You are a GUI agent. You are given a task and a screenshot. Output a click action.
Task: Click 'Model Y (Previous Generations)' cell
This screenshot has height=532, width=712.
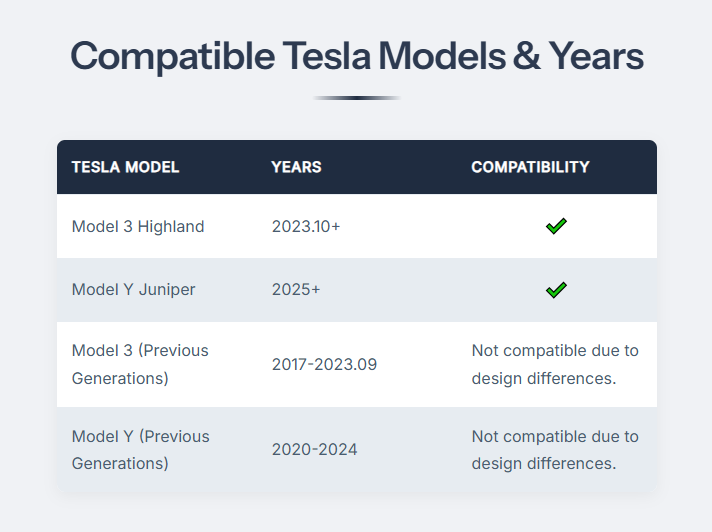coord(140,450)
